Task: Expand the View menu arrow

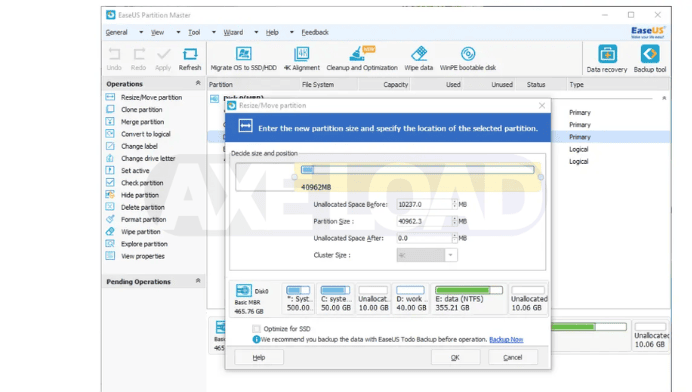Action: 178,32
